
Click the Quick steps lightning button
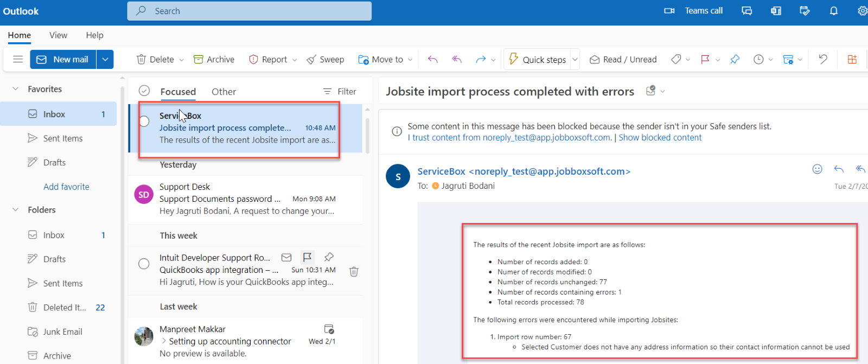pos(537,59)
